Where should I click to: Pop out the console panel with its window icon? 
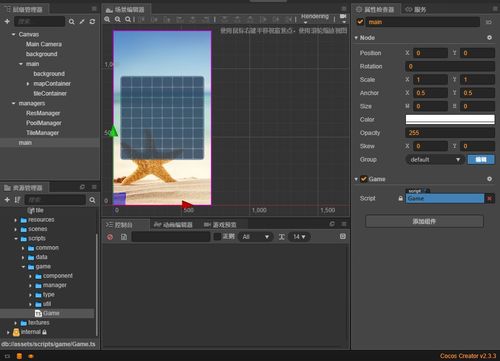coord(332,224)
